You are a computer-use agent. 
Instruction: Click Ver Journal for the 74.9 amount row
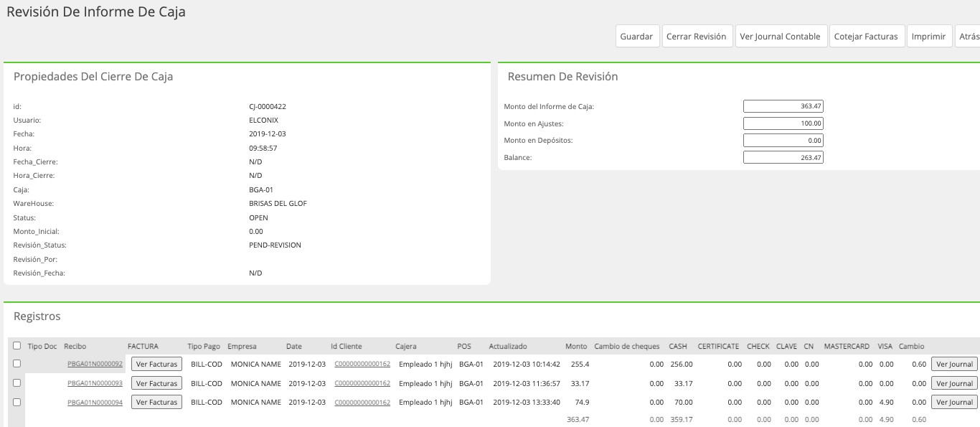[954, 403]
